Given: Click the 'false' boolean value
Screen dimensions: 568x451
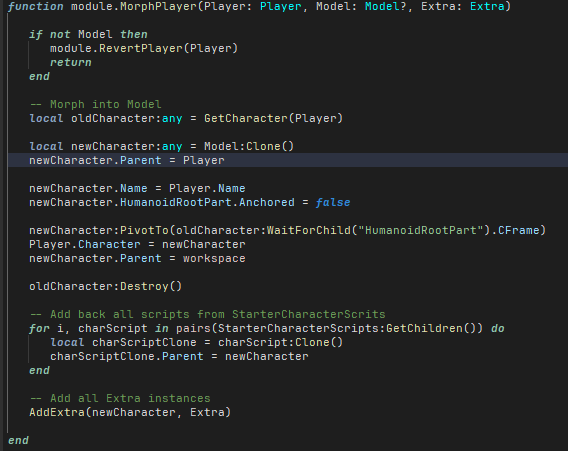Looking at the screenshot, I should [x=333, y=202].
